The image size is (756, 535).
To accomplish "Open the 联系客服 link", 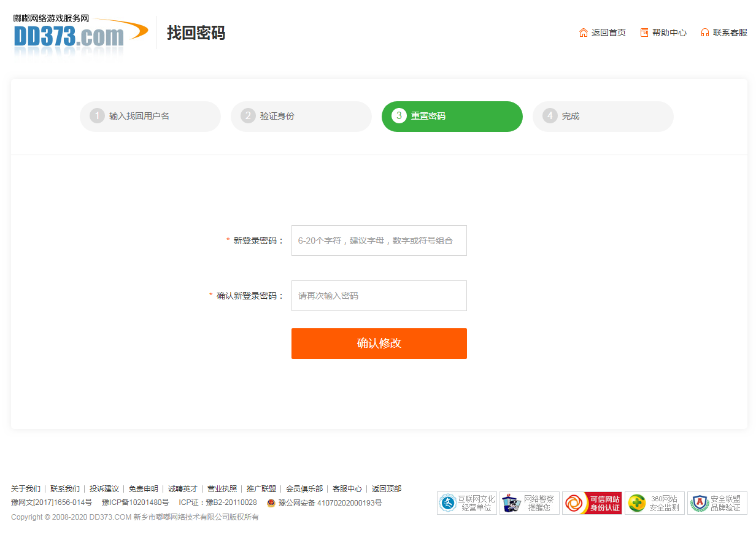I will click(x=730, y=33).
